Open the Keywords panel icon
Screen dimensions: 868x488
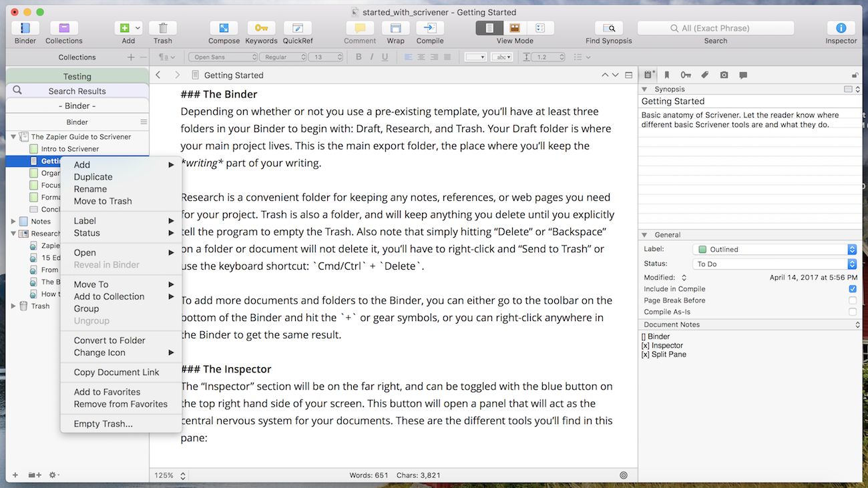click(x=261, y=28)
